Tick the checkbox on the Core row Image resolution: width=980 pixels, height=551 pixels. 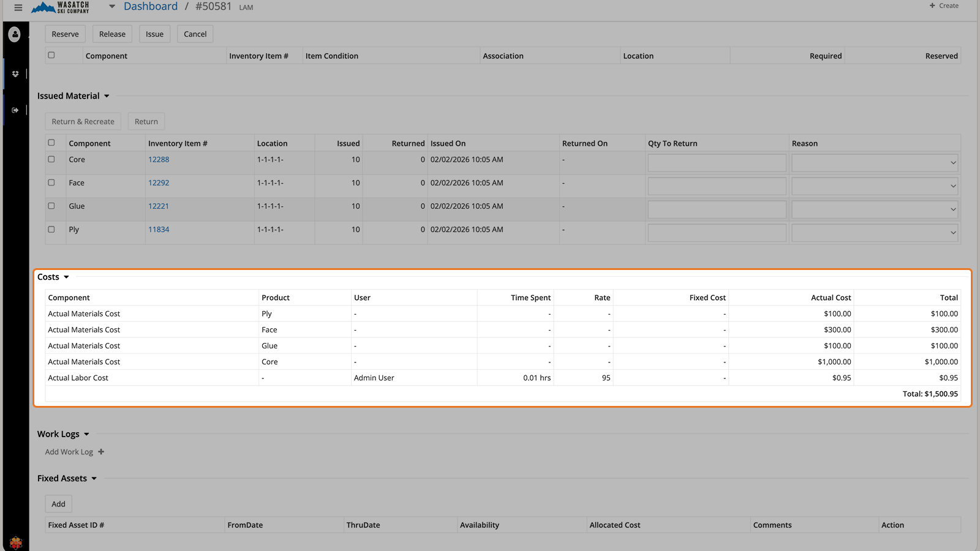tap(51, 160)
